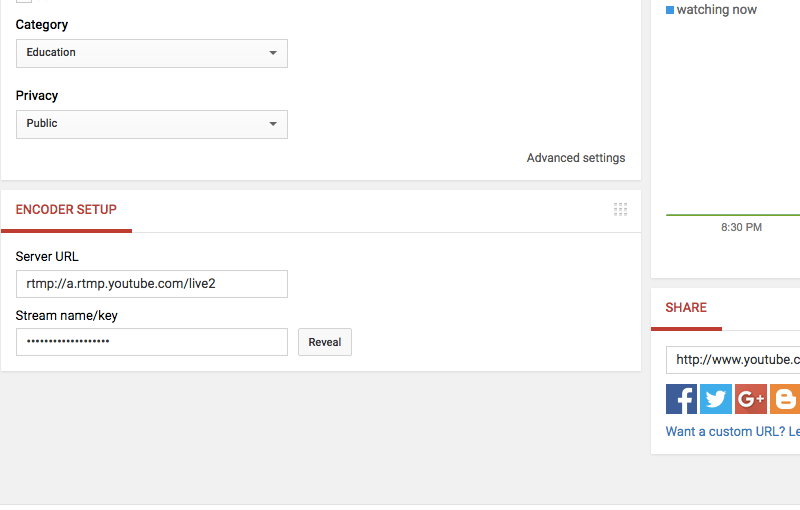Open the Category dropdown showing Education
The image size is (800, 510).
tap(151, 53)
